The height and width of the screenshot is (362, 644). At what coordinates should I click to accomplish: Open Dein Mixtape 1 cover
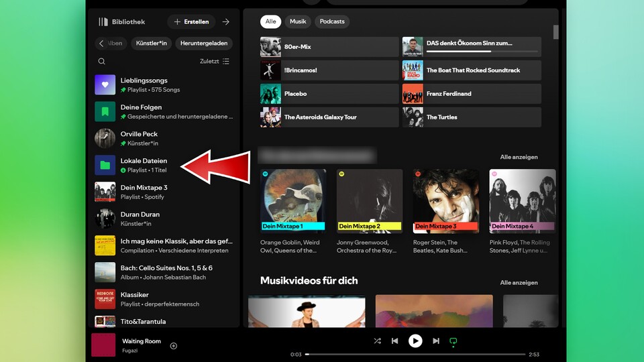293,201
